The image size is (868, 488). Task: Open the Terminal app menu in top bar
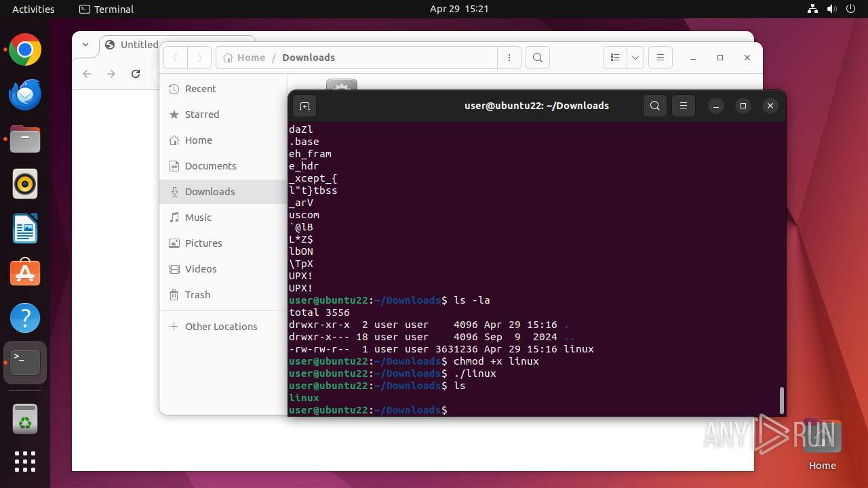pyautogui.click(x=106, y=9)
